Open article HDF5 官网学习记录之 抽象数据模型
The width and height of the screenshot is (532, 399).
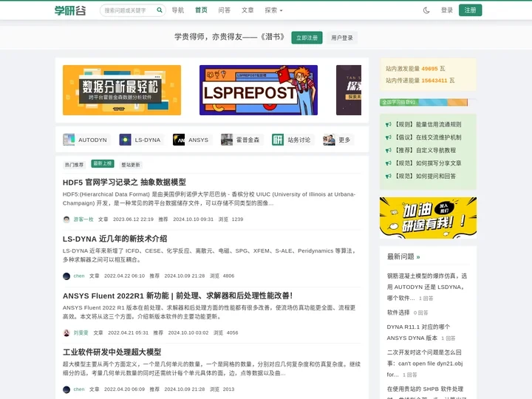124,183
